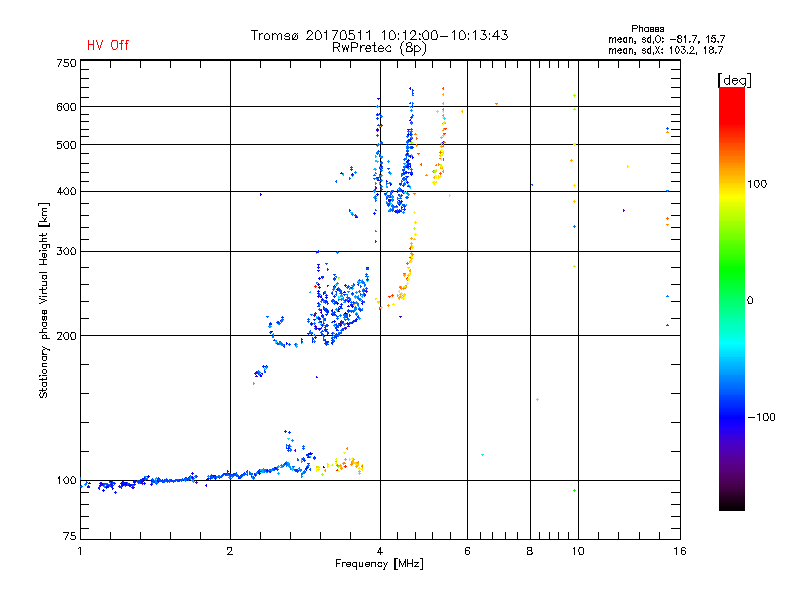
Task: Click the x-axis label '10'
Action: click(578, 551)
